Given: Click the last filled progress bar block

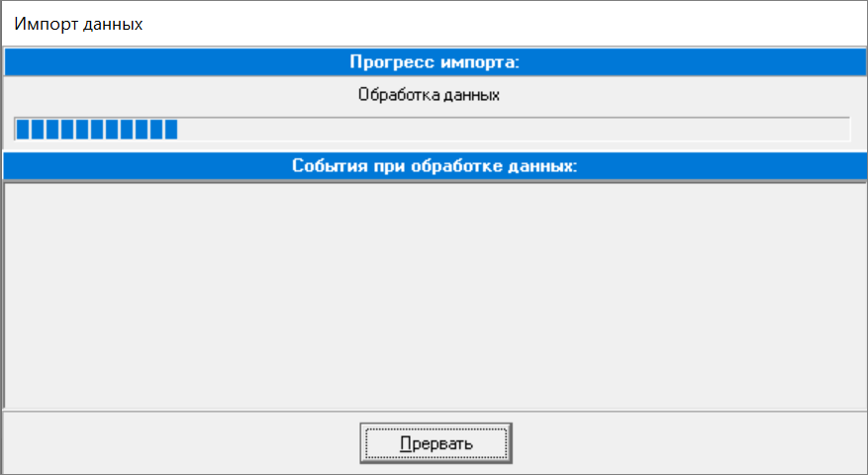Looking at the screenshot, I should click(170, 130).
